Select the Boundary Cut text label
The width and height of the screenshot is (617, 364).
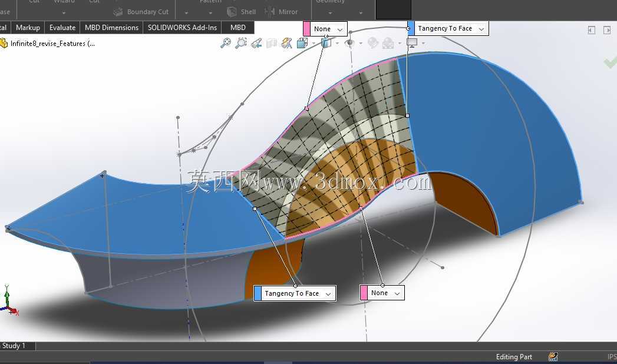point(147,12)
